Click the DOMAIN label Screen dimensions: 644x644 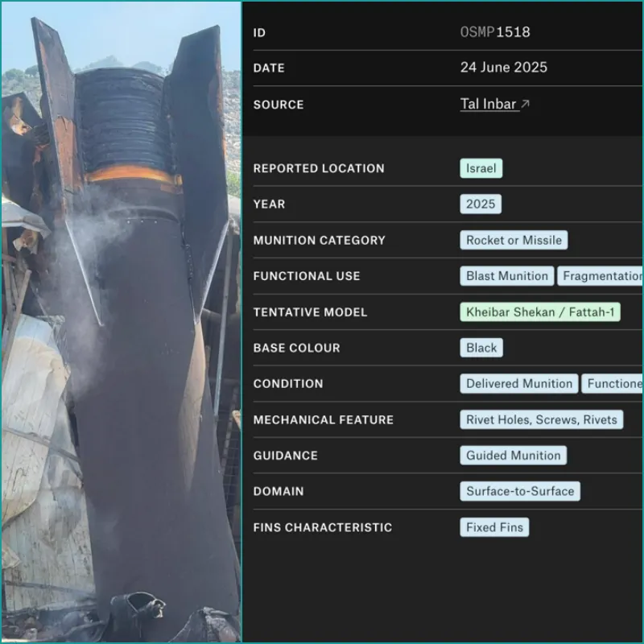(279, 491)
